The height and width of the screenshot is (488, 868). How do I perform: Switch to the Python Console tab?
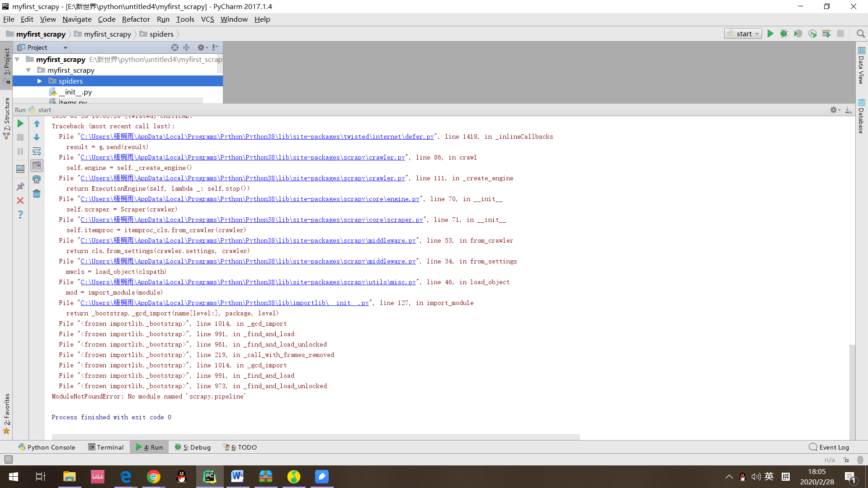point(47,447)
